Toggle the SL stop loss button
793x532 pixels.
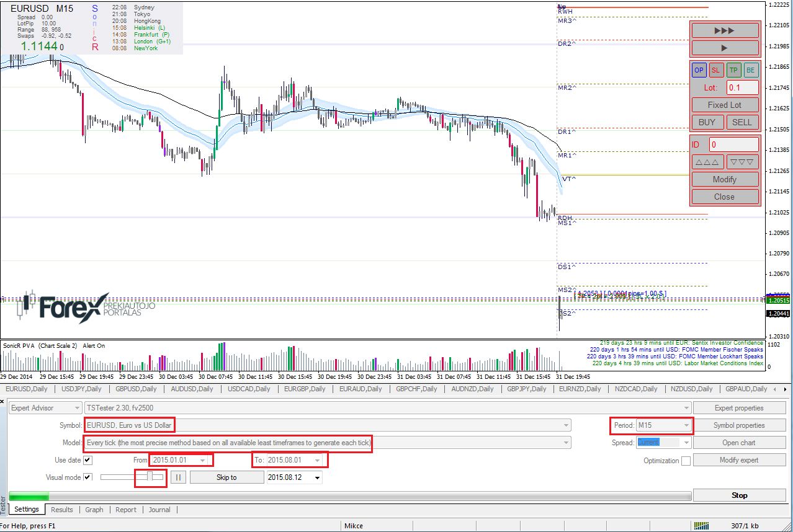click(716, 70)
